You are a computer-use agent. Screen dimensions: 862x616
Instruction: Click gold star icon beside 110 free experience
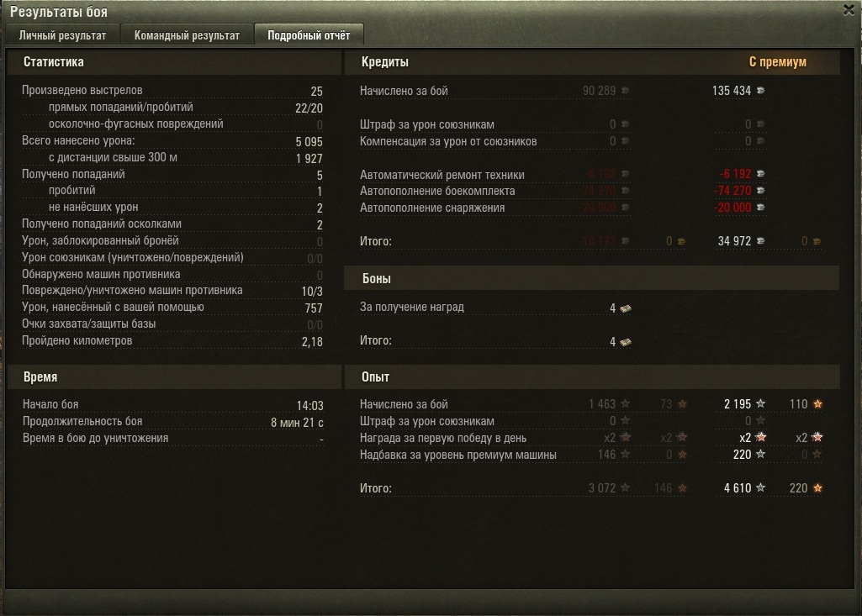[x=818, y=404]
